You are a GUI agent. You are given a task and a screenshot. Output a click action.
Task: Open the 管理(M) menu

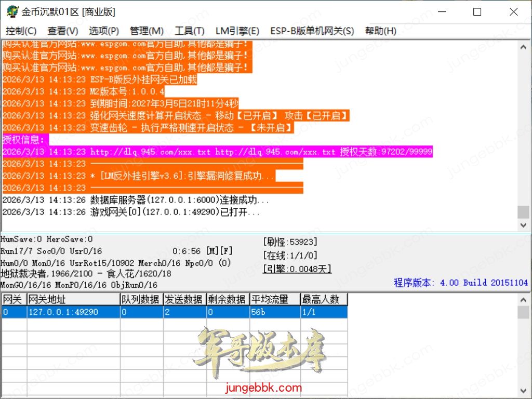(147, 31)
